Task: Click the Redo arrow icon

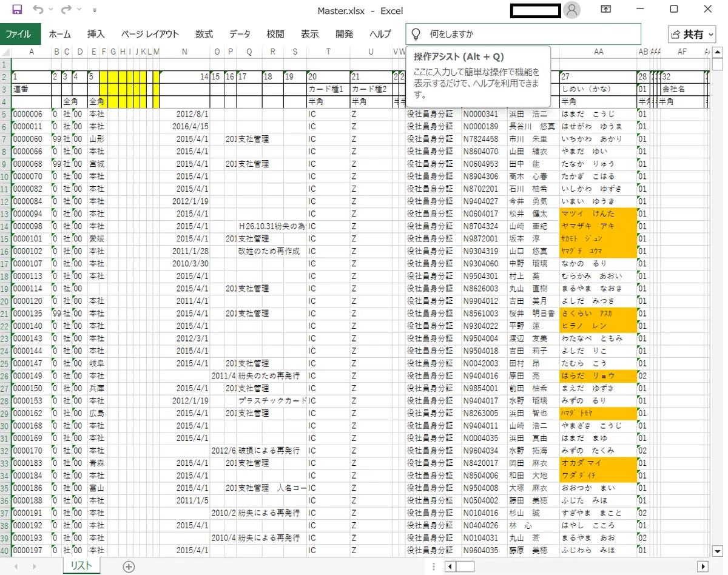Action: tap(66, 10)
